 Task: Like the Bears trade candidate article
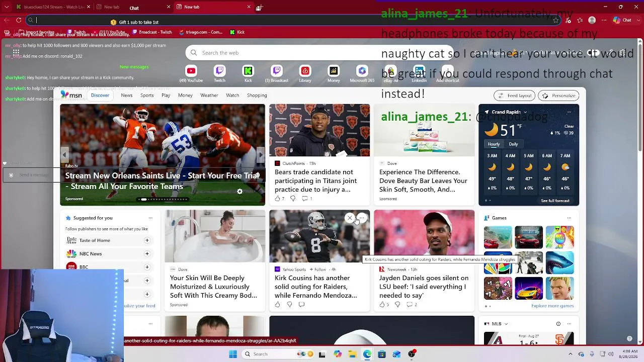277,199
